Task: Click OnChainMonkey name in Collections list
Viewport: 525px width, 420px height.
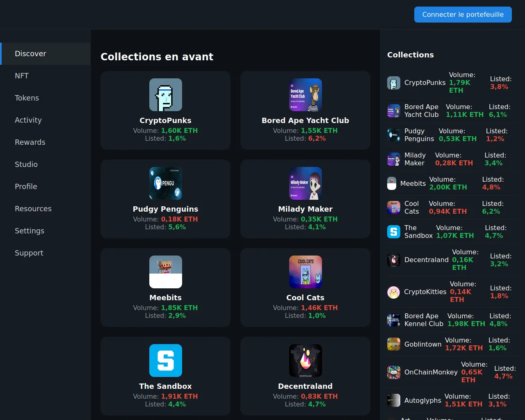Action: click(431, 372)
